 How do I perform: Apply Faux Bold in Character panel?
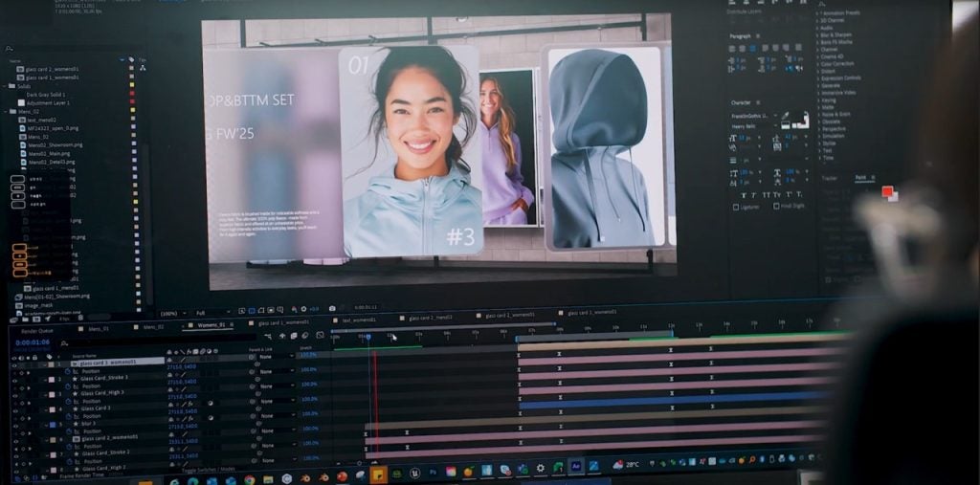pyautogui.click(x=745, y=195)
